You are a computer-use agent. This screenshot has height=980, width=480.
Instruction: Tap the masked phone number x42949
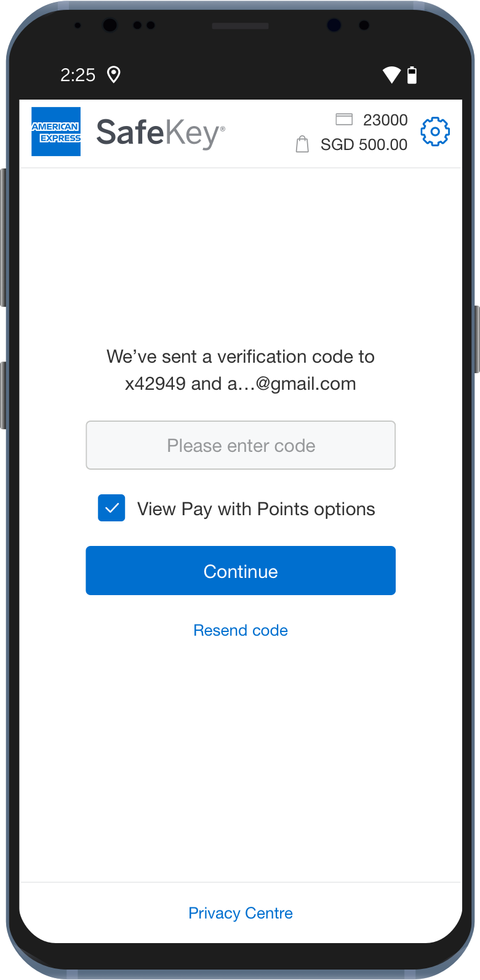point(156,384)
